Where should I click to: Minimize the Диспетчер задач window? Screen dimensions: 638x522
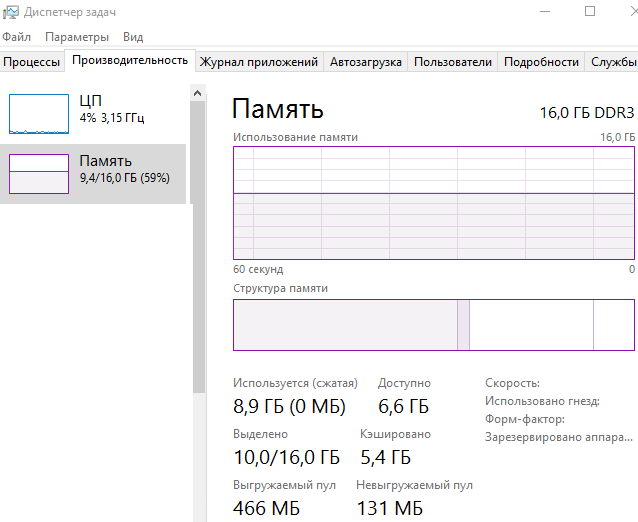click(x=545, y=11)
